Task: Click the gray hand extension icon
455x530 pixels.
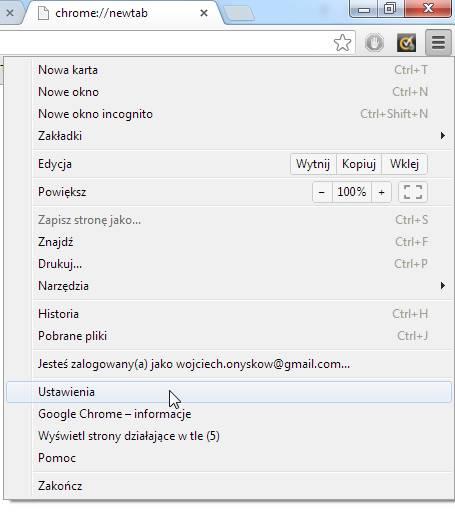Action: click(374, 43)
